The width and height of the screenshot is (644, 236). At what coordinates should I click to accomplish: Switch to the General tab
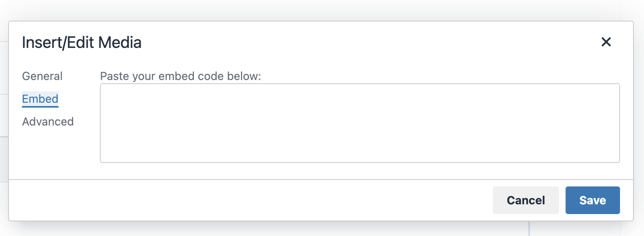[42, 76]
